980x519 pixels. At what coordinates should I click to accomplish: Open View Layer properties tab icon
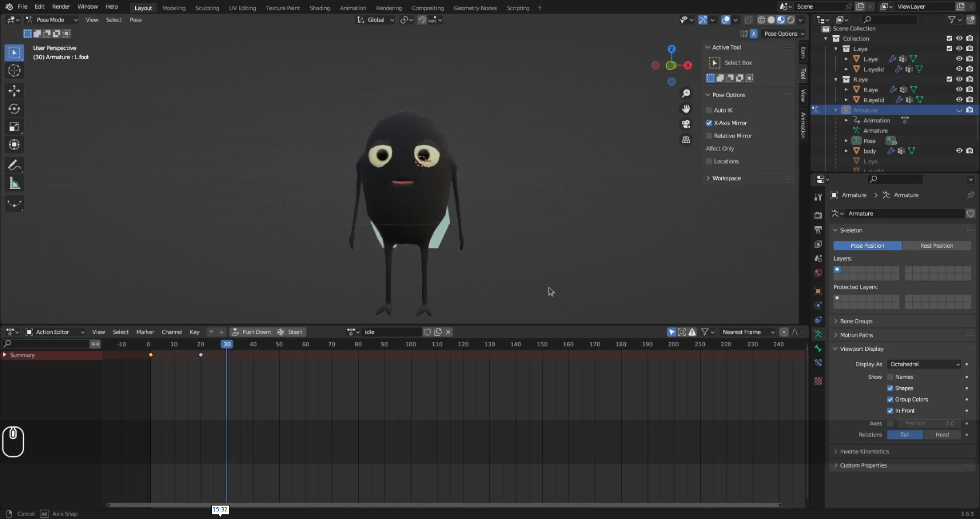pos(818,244)
